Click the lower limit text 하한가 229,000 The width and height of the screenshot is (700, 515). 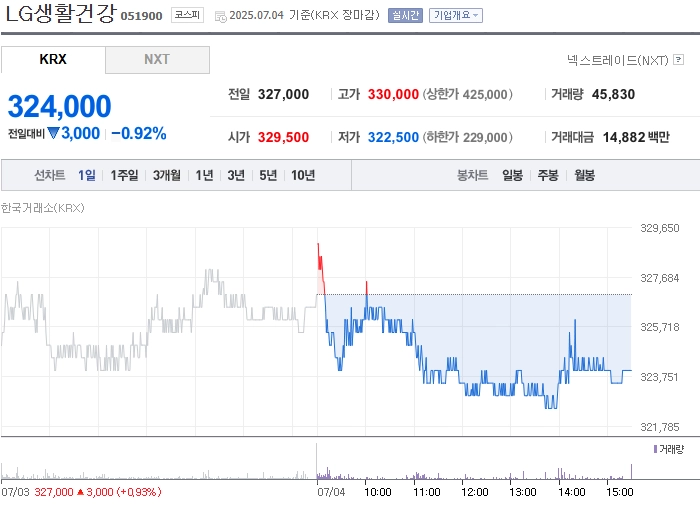click(x=467, y=137)
